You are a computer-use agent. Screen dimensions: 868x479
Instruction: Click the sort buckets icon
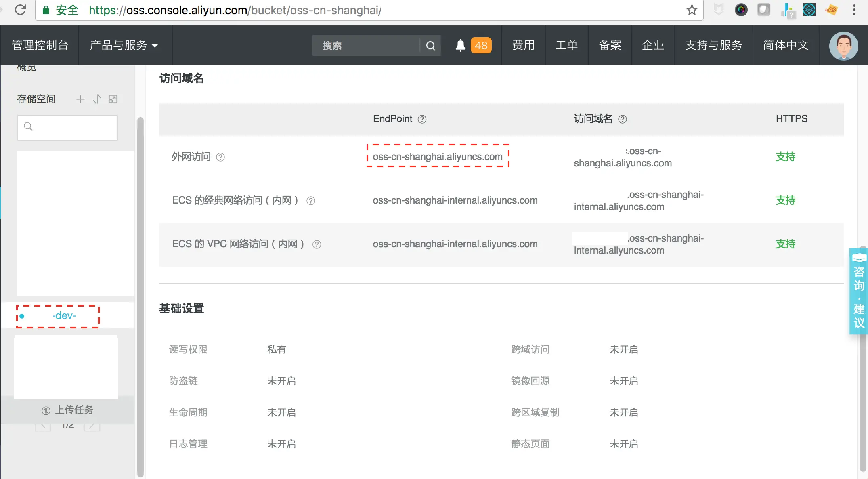click(x=97, y=99)
